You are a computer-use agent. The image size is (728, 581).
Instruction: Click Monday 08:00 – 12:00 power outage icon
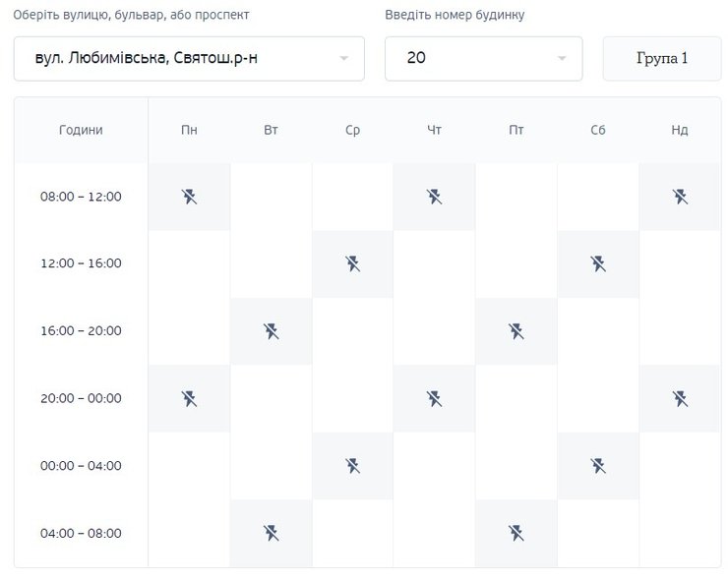190,197
